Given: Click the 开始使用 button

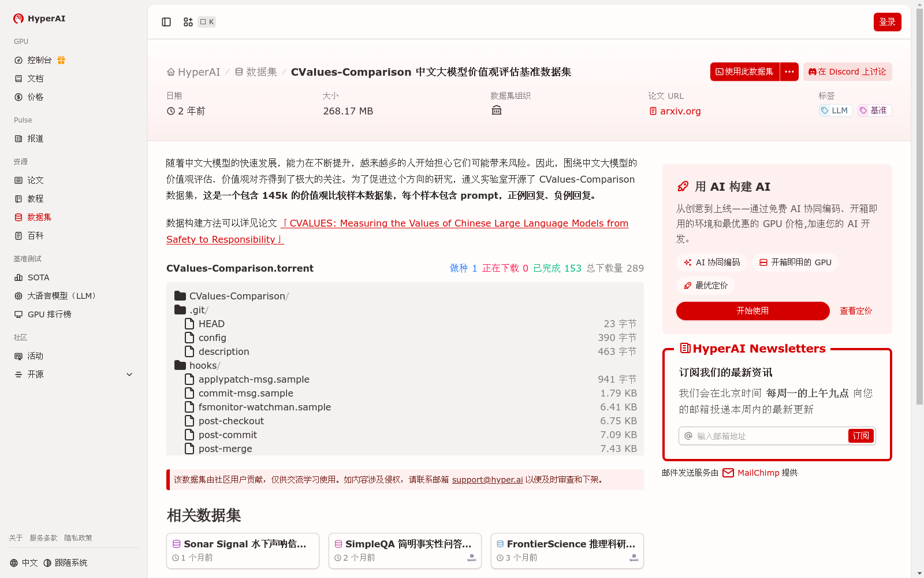Looking at the screenshot, I should tap(753, 311).
